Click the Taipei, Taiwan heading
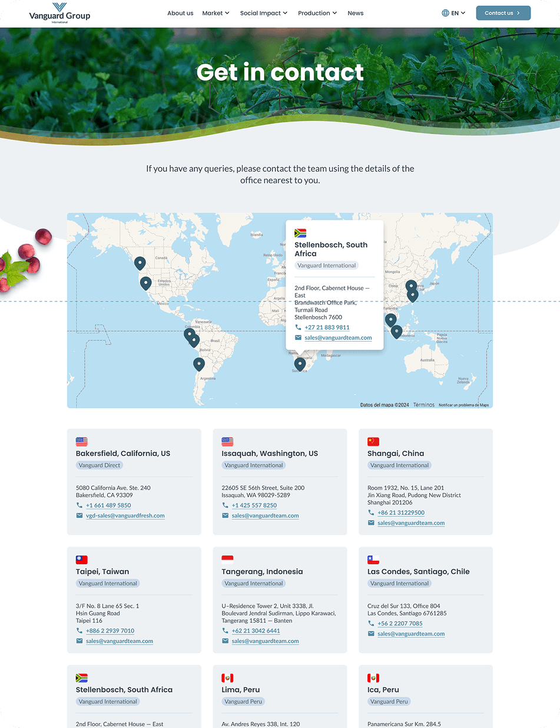Screen dimensions: 560x728 click(x=102, y=571)
